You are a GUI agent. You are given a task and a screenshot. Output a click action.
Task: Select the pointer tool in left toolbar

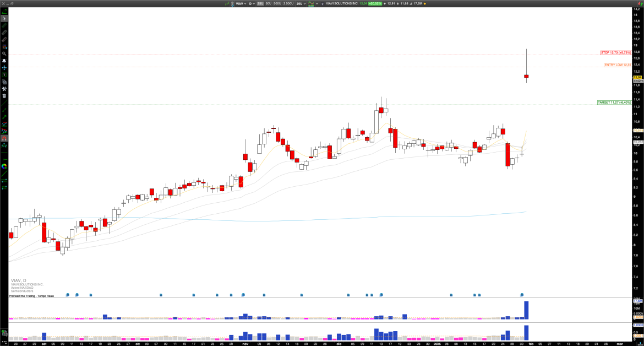tap(4, 19)
